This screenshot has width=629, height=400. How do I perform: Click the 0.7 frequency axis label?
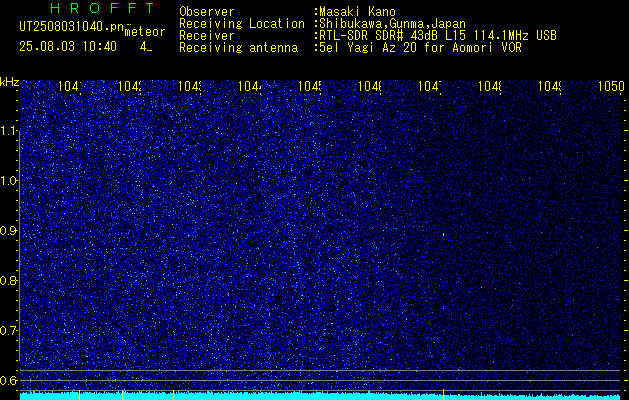[9, 331]
